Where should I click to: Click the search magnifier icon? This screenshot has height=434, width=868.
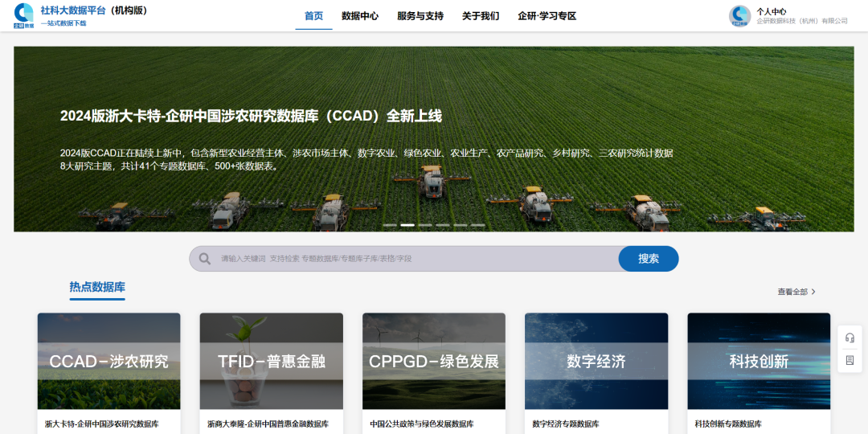[205, 259]
